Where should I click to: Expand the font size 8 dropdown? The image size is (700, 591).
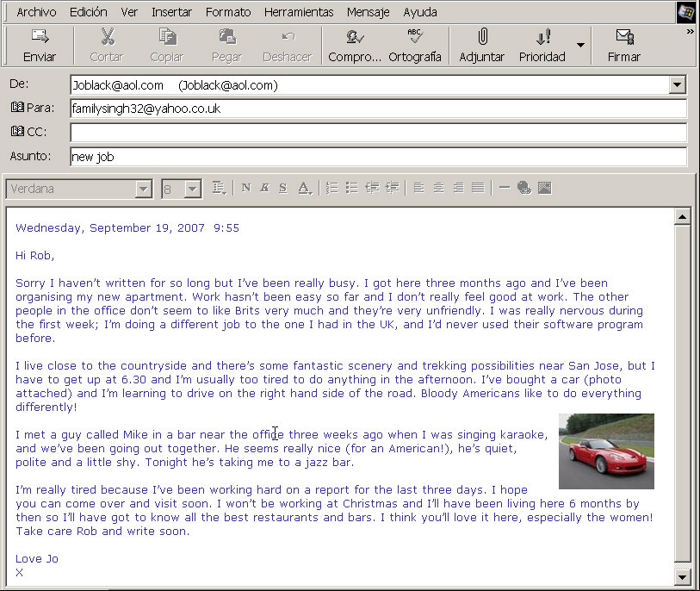(x=192, y=189)
